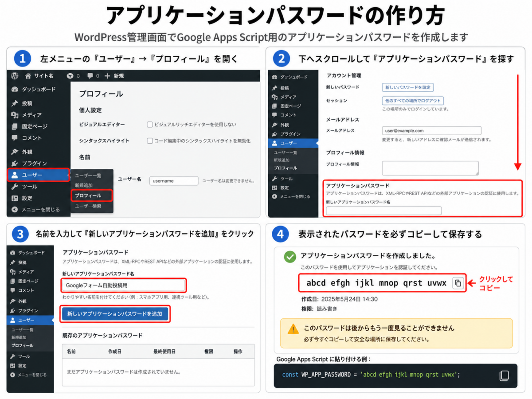Open 新規追加 submenu item in step 3 sidebar
This screenshot has width=532, height=399.
20,337
